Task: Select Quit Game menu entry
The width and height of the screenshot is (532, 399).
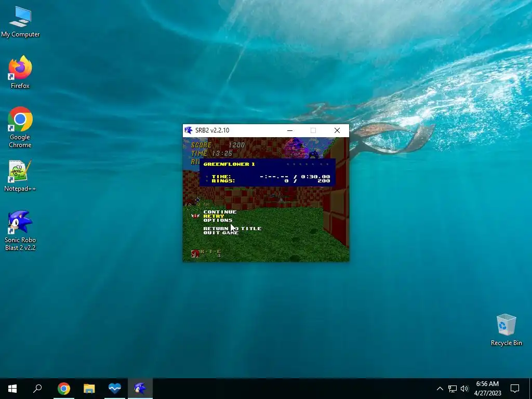Action: tap(221, 233)
